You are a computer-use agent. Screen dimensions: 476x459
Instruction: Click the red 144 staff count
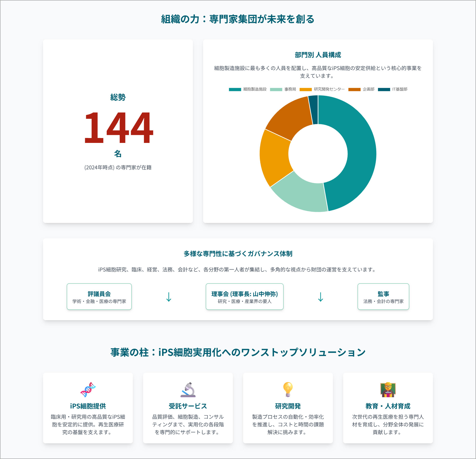coord(118,128)
